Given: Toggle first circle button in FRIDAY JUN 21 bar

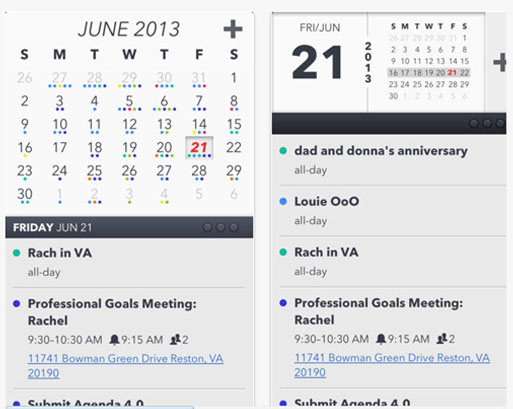Looking at the screenshot, I should 207,227.
